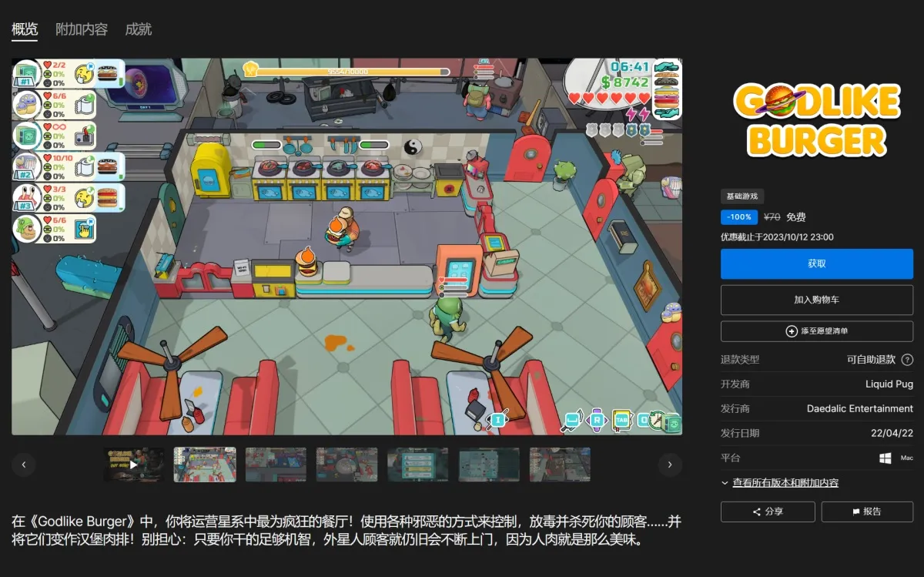Click the plus icon in wishlist button
This screenshot has width=924, height=577.
[792, 331]
